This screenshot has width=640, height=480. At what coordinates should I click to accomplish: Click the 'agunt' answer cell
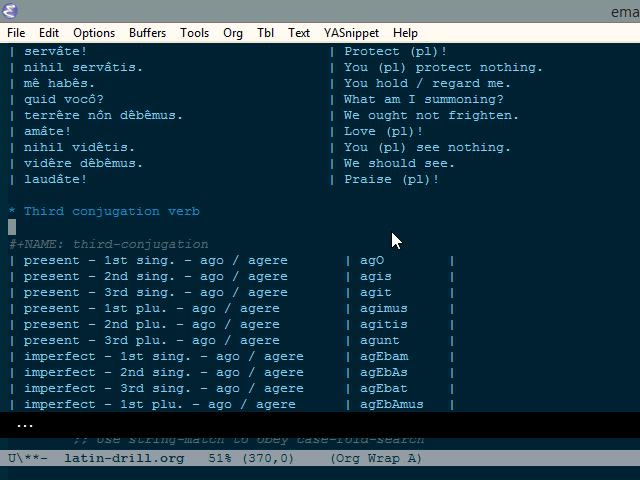click(x=380, y=340)
